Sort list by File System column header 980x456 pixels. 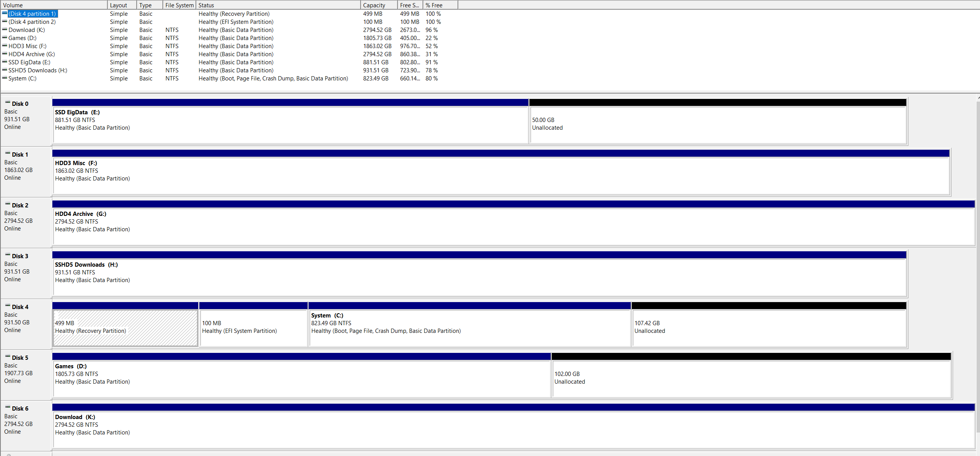tap(179, 5)
